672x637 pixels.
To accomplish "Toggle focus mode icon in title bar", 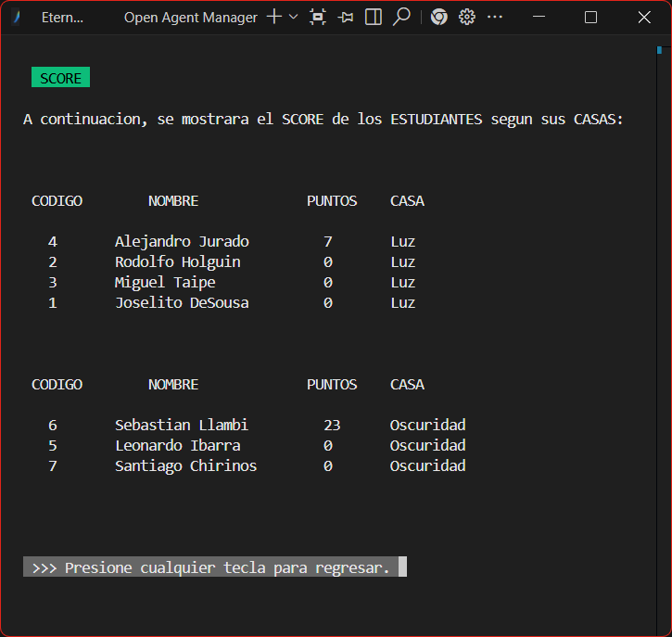I will 318,17.
